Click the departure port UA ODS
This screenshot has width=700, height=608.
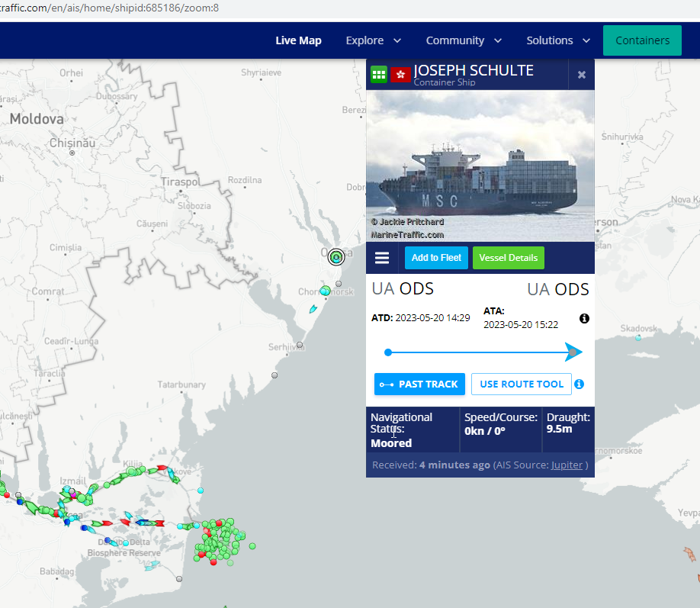(x=402, y=288)
